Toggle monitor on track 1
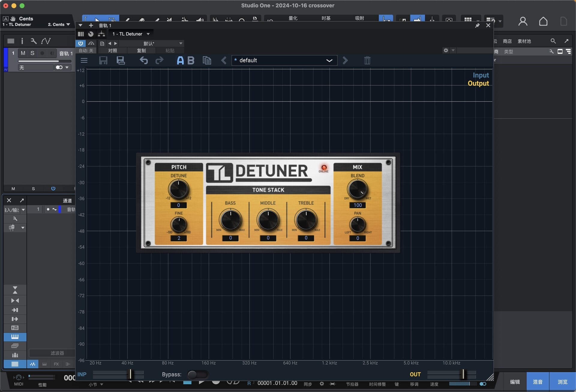The height and width of the screenshot is (392, 576). (52, 53)
